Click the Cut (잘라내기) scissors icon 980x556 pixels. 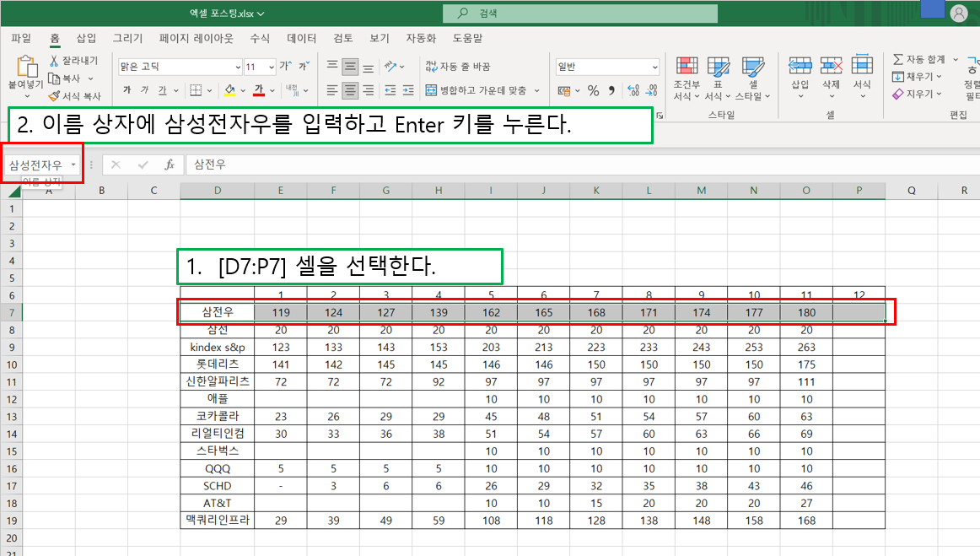[x=54, y=61]
